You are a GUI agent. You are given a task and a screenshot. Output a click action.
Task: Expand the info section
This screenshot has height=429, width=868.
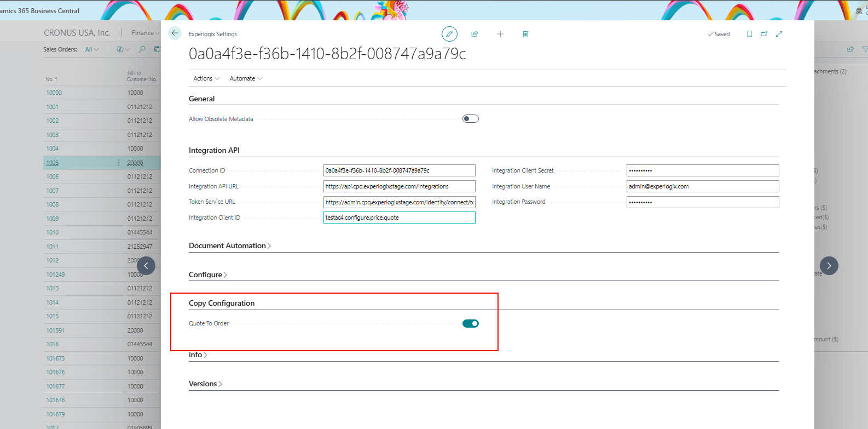pos(198,354)
